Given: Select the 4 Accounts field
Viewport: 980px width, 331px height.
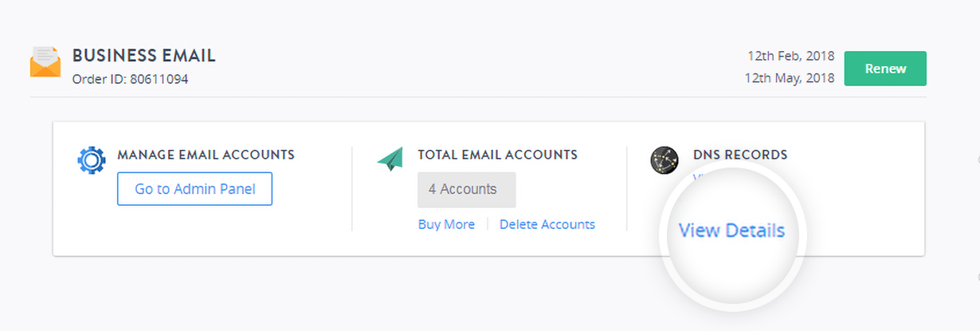Looking at the screenshot, I should (x=467, y=190).
